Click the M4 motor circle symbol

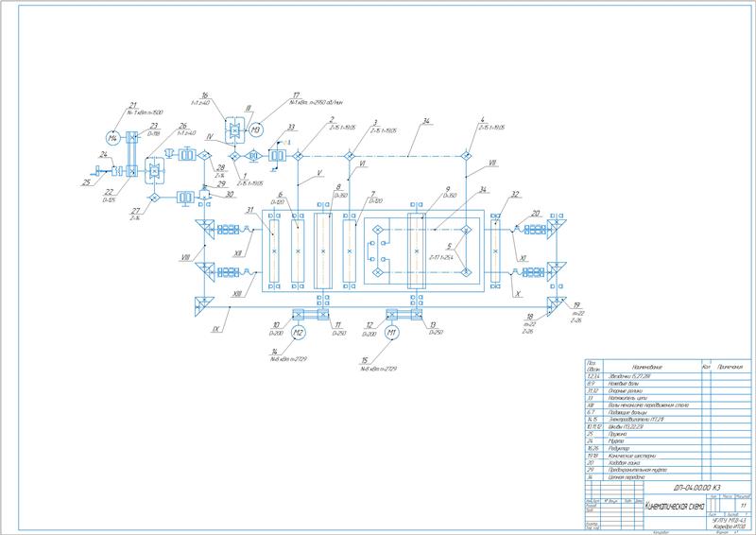tap(112, 138)
